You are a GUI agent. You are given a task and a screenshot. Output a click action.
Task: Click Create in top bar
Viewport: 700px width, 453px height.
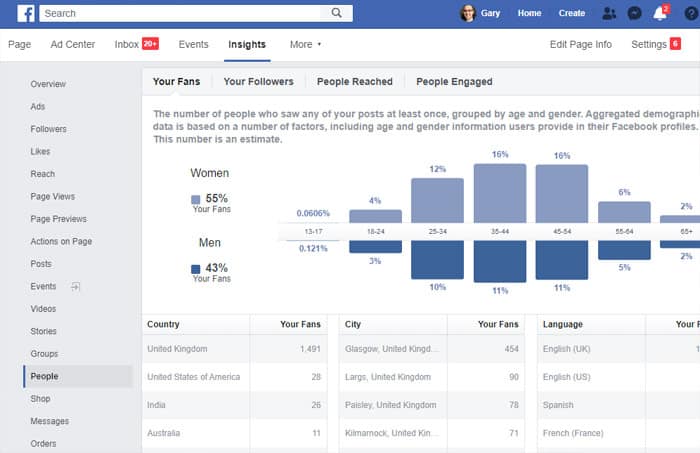click(571, 13)
